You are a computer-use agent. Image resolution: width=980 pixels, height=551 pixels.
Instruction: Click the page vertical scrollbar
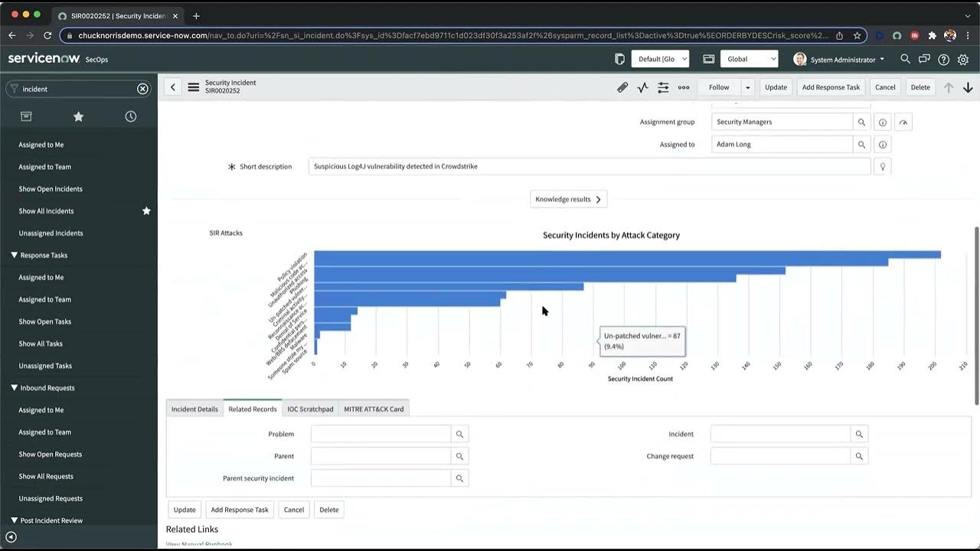tap(976, 315)
